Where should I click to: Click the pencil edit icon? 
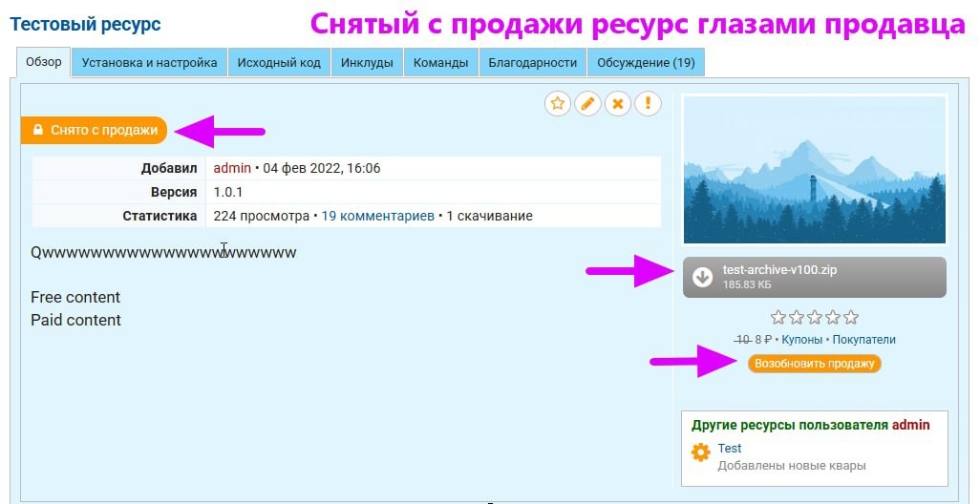[x=588, y=103]
